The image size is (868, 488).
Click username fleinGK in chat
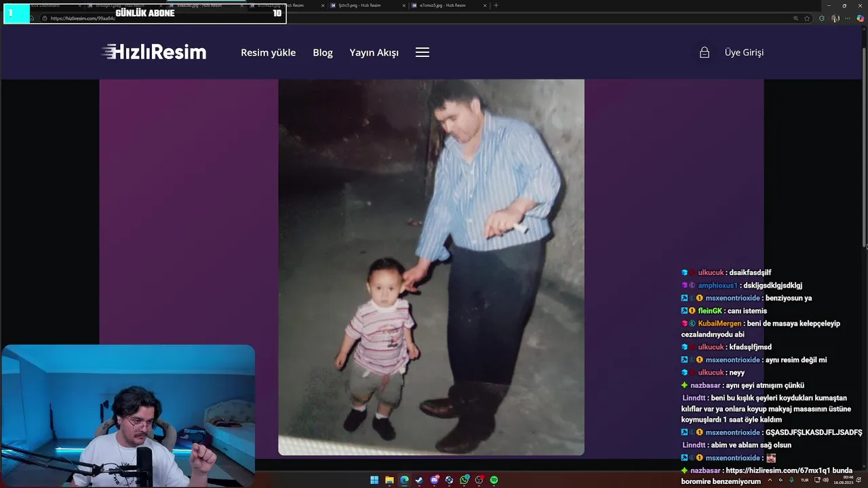[x=710, y=310]
